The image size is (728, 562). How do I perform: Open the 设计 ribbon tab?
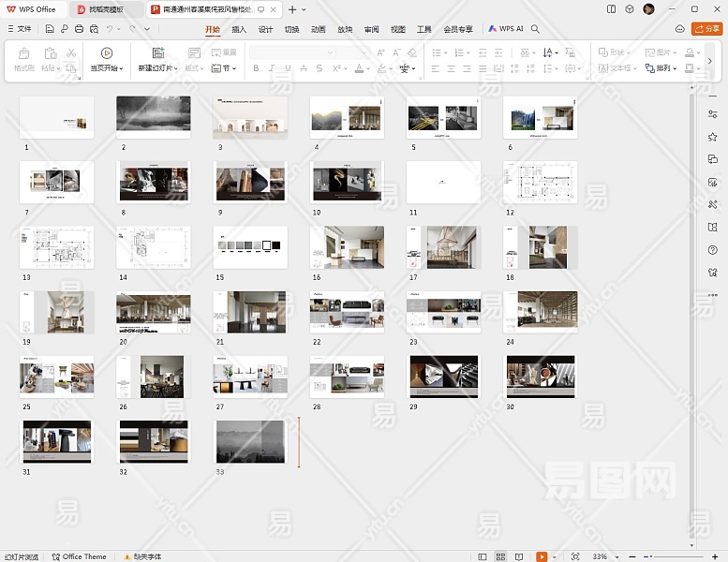265,29
